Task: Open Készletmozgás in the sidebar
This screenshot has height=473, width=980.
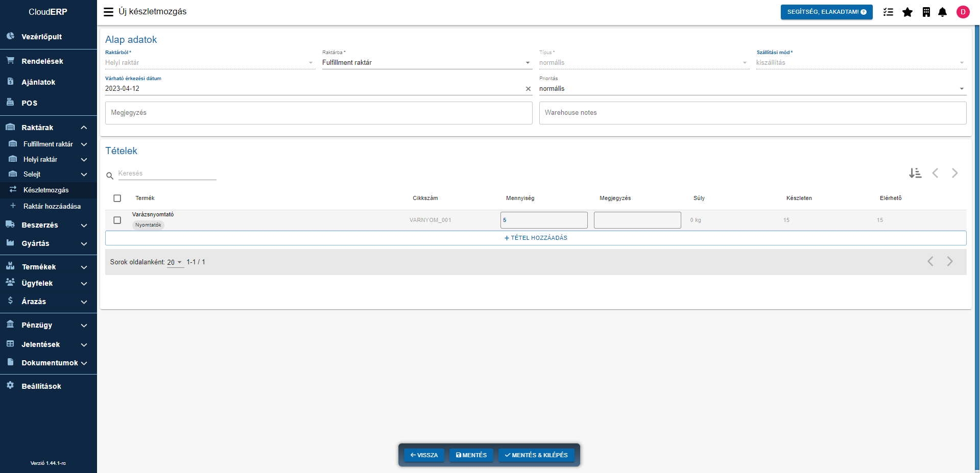Action: point(46,190)
